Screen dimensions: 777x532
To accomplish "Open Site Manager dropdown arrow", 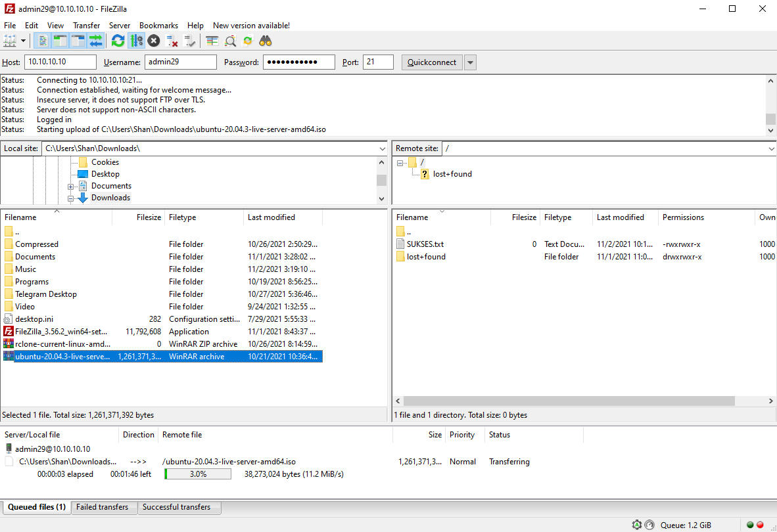I will click(23, 41).
